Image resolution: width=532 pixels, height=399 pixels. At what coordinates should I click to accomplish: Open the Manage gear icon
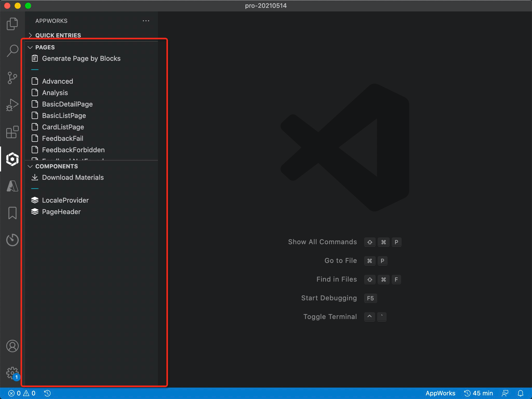tap(12, 373)
